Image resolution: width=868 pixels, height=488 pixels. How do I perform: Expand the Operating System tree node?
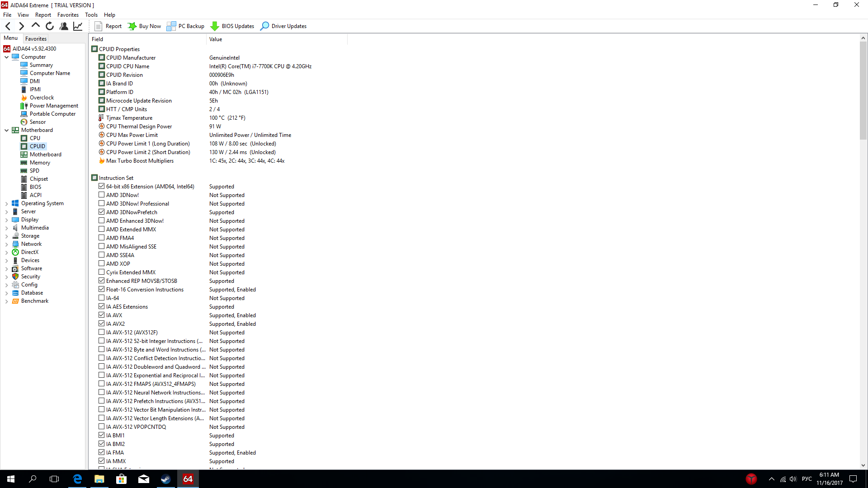point(6,204)
